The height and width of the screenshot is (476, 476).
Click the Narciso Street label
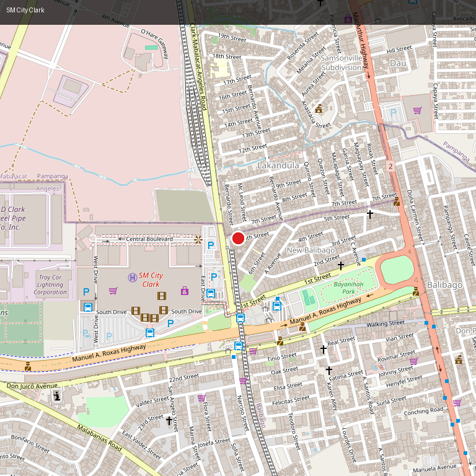[243, 413]
